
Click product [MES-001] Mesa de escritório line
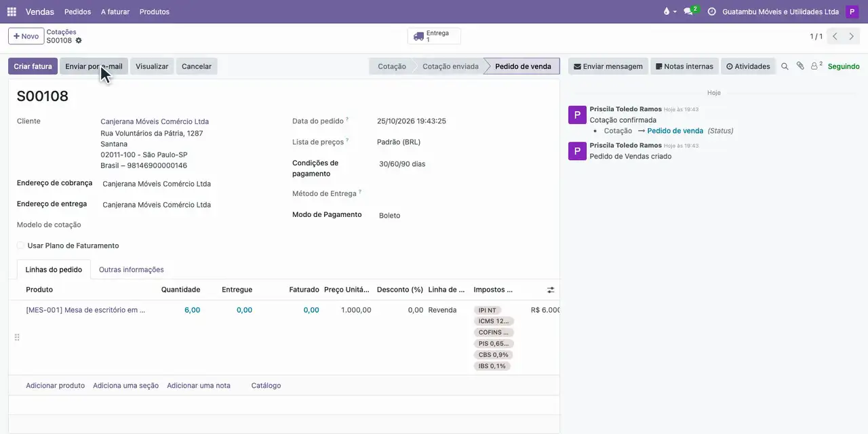click(85, 310)
